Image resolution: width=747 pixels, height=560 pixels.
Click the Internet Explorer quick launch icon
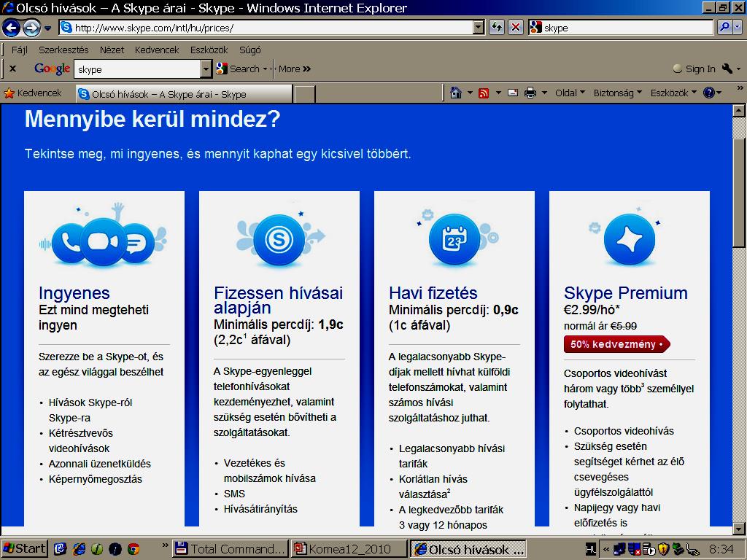(x=79, y=549)
